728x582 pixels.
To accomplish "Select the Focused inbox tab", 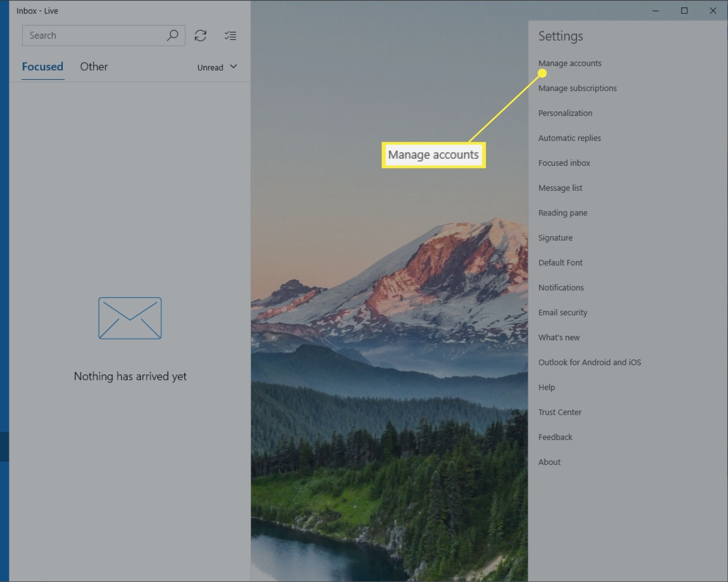I will point(564,162).
